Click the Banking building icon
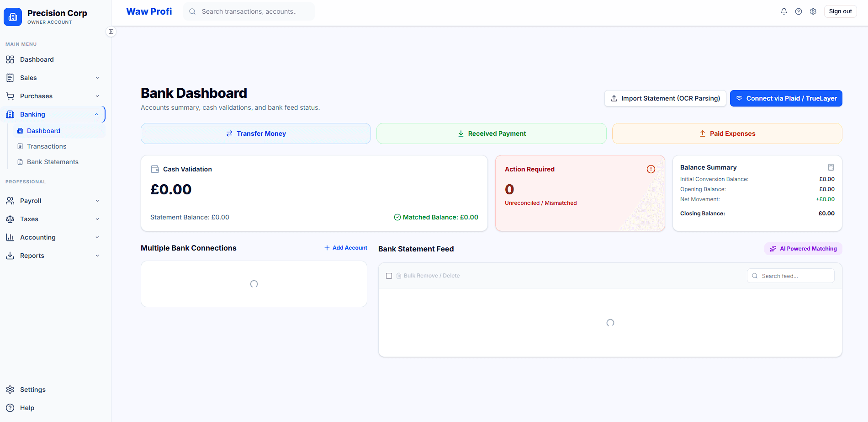Viewport: 868px width, 422px height. (10, 114)
